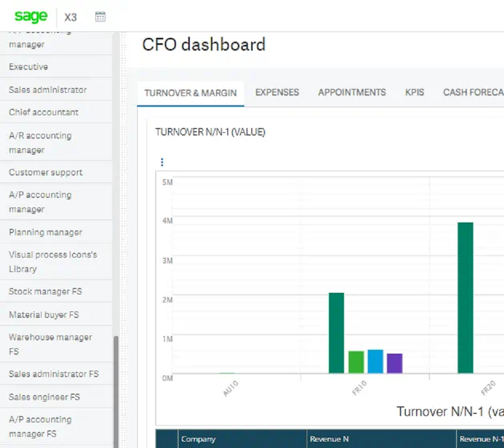The width and height of the screenshot is (504, 448).
Task: Open the Executive dashboard
Action: [x=28, y=66]
